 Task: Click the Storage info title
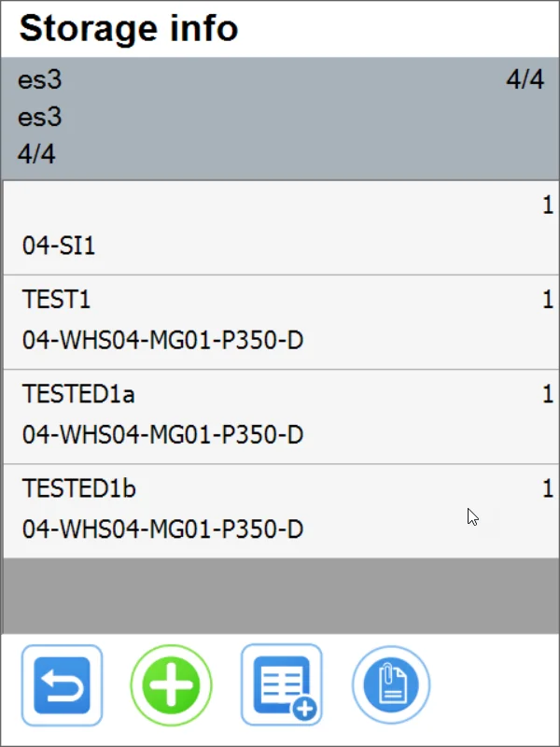click(x=130, y=29)
